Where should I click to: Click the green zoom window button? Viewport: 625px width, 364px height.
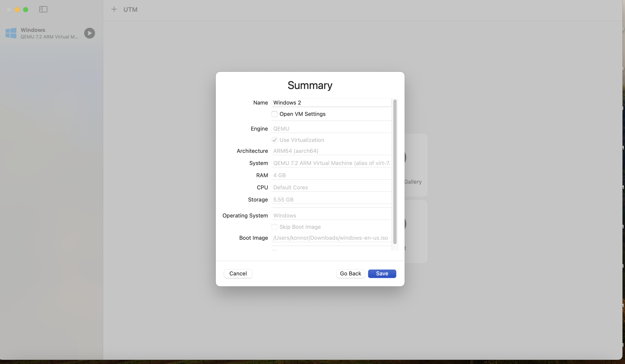(x=26, y=9)
